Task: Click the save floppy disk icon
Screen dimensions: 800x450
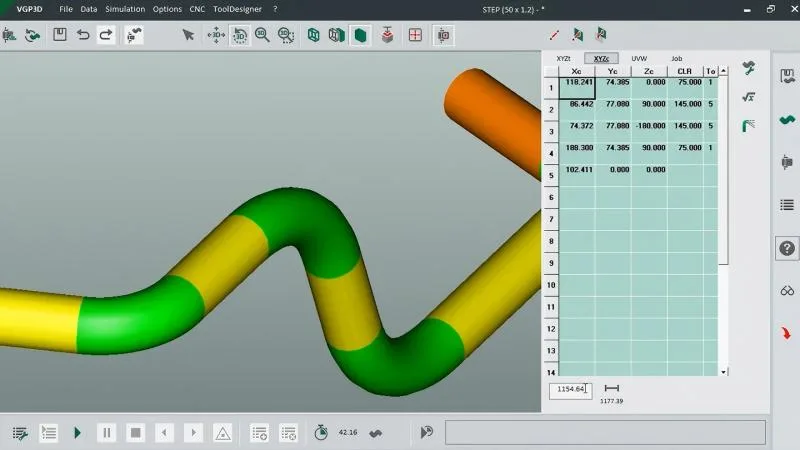Action: click(60, 35)
